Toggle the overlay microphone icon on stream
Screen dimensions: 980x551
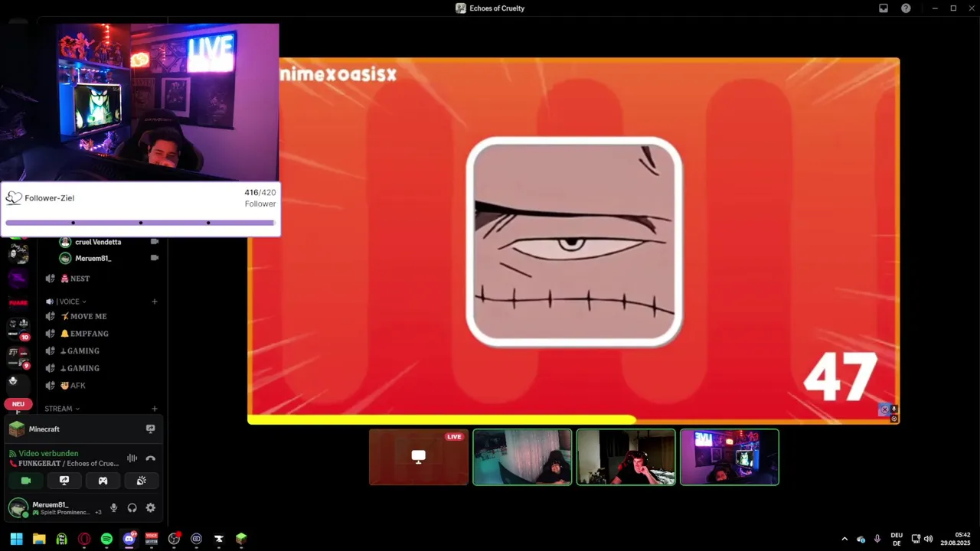pyautogui.click(x=893, y=409)
